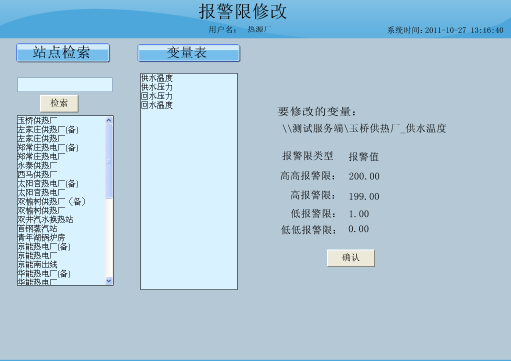511x361 pixels.
Task: Click the 低报警限 value 1.00
Action: point(359,214)
